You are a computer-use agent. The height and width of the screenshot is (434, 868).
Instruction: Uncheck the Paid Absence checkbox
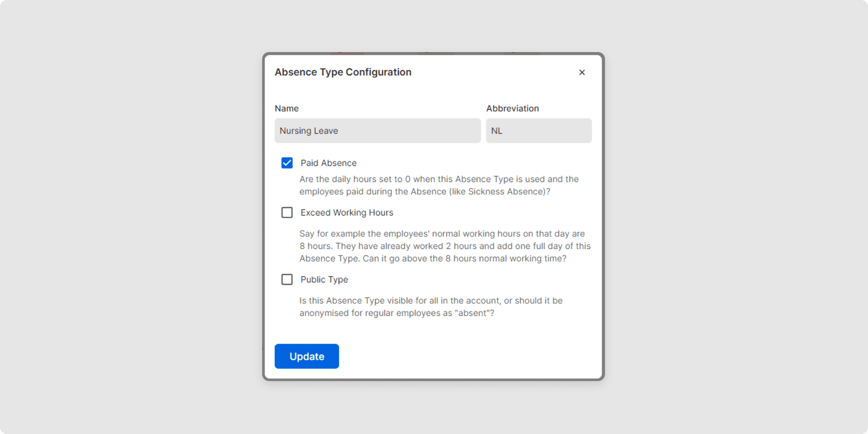[x=287, y=163]
